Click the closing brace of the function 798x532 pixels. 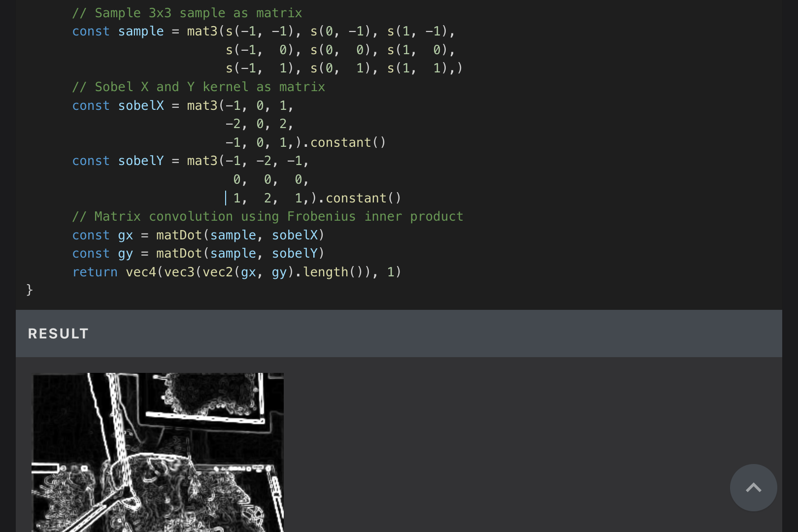click(29, 290)
